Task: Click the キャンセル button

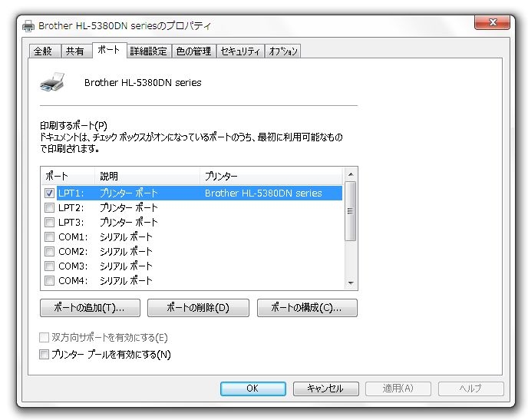Action: click(325, 389)
